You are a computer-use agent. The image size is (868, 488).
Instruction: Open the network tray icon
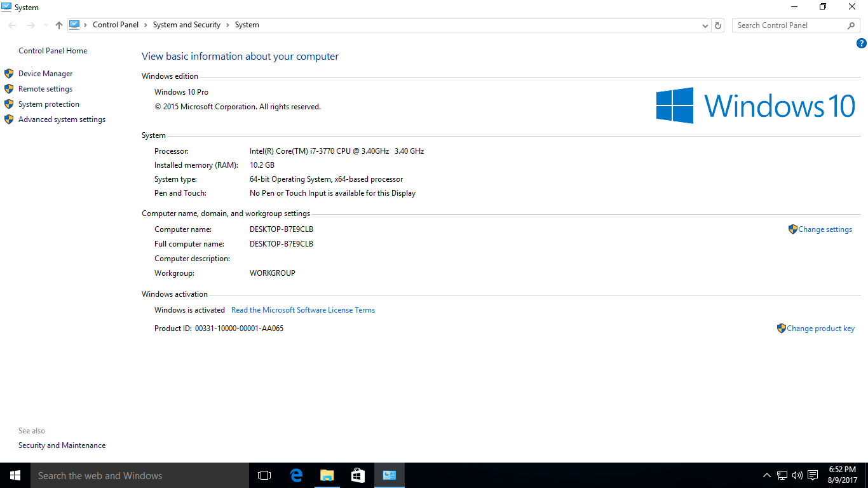782,475
